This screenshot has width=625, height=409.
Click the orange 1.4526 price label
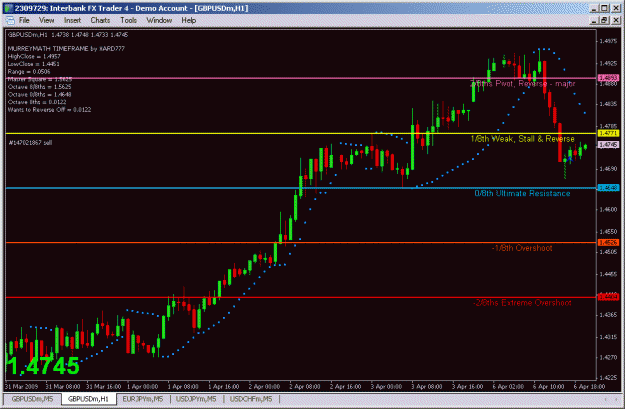click(x=608, y=242)
